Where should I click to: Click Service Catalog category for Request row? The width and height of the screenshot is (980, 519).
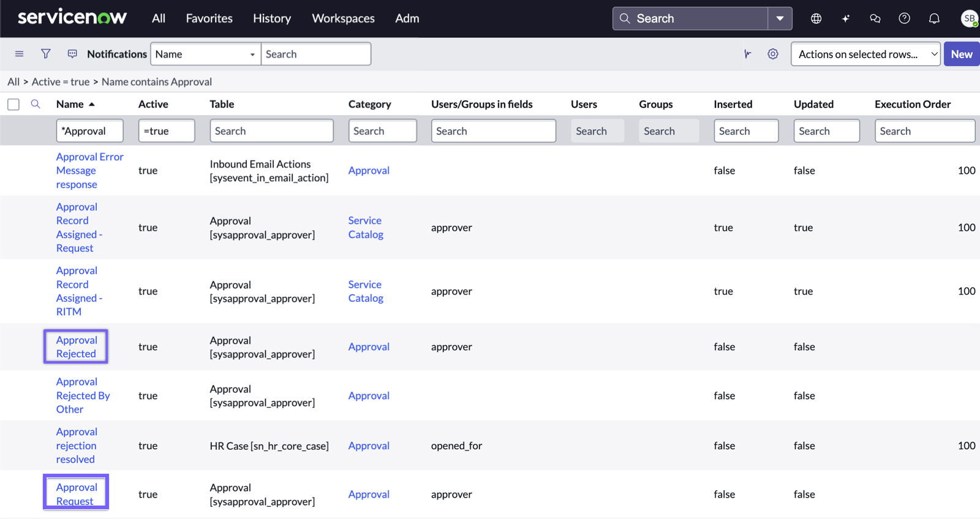click(x=366, y=228)
